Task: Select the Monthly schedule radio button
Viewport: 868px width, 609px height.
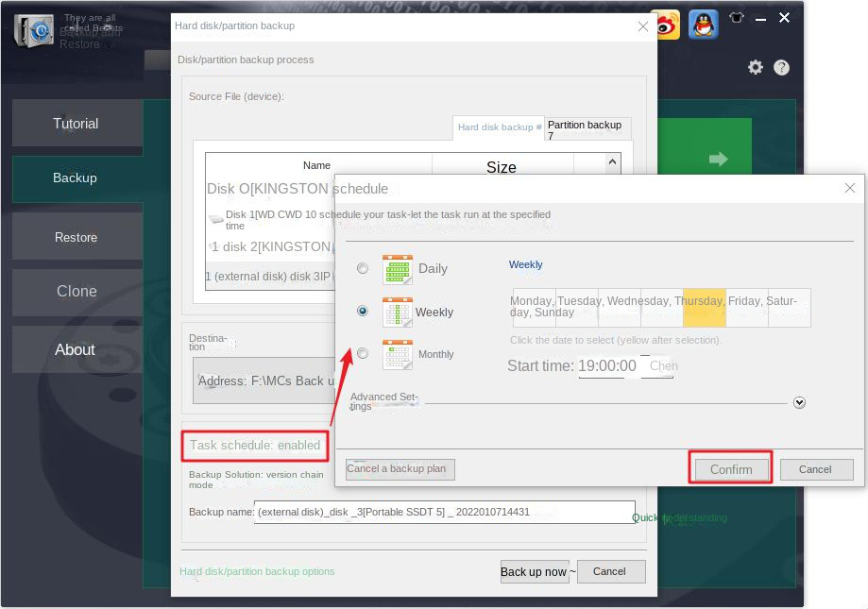Action: coord(362,352)
